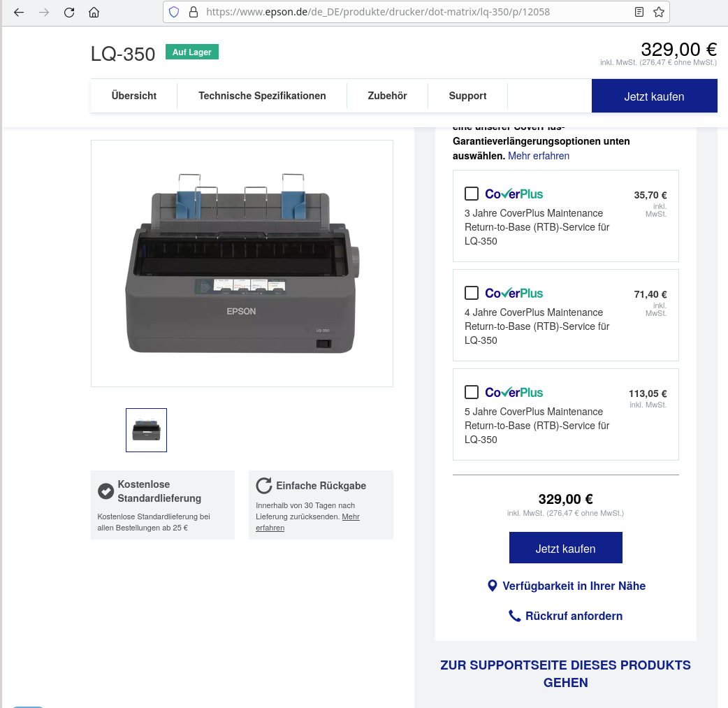Reload the Epson product page

tap(69, 13)
